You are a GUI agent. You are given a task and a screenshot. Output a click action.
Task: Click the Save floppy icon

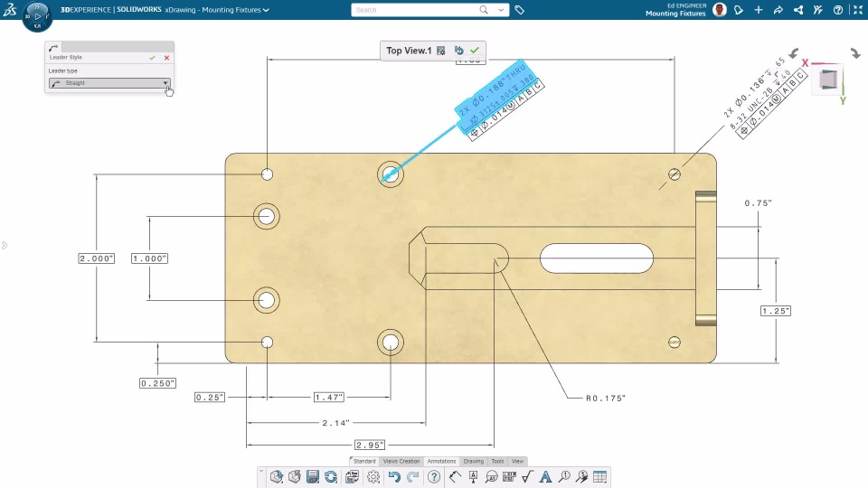coord(313,477)
